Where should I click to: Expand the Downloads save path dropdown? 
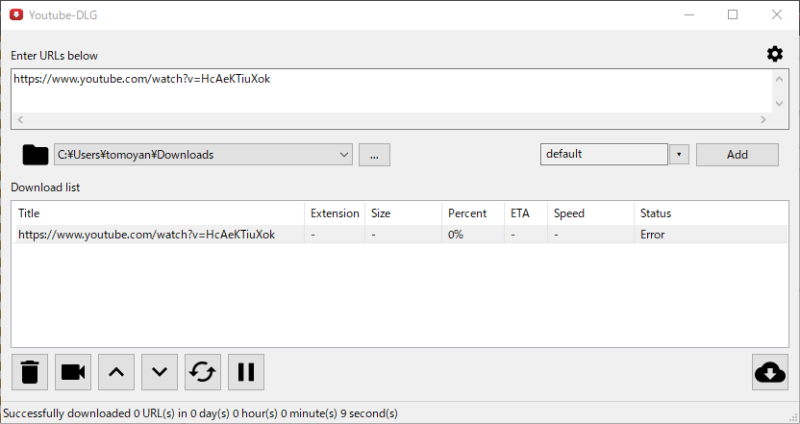[x=344, y=155]
